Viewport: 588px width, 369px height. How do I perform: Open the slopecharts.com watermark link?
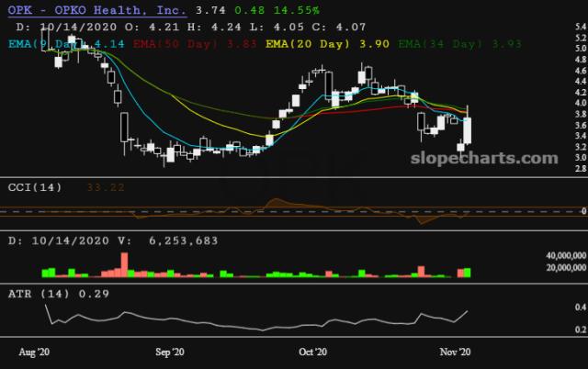pyautogui.click(x=483, y=158)
